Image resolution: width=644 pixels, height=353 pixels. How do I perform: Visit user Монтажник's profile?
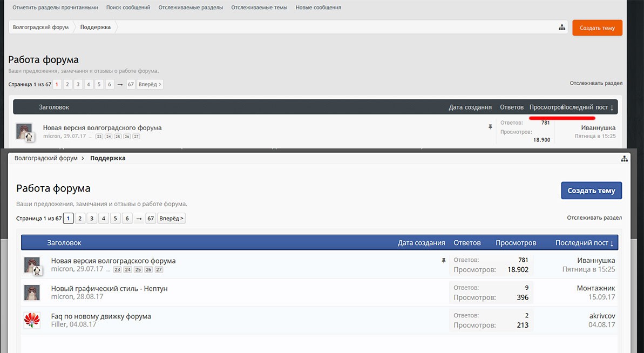(595, 288)
